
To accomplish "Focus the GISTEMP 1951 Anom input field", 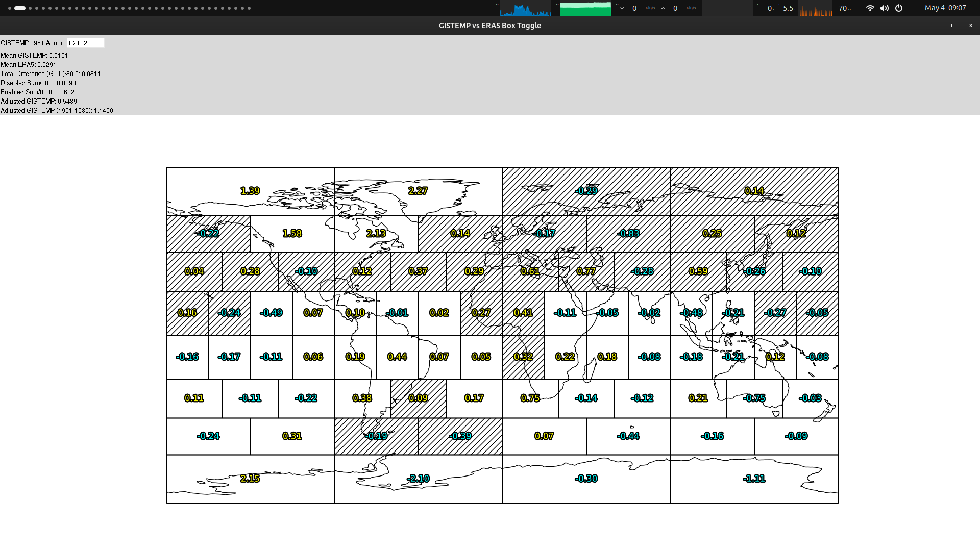I will [x=86, y=43].
